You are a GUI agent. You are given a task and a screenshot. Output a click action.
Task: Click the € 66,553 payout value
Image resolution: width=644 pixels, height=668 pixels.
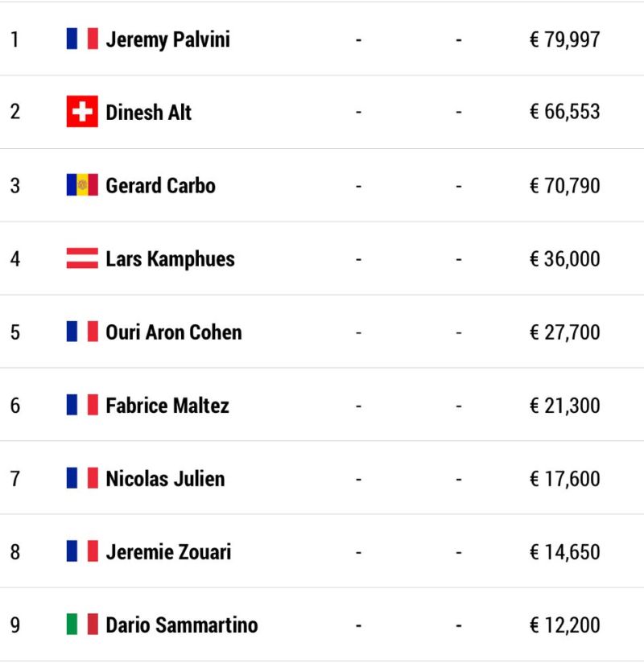tap(565, 112)
